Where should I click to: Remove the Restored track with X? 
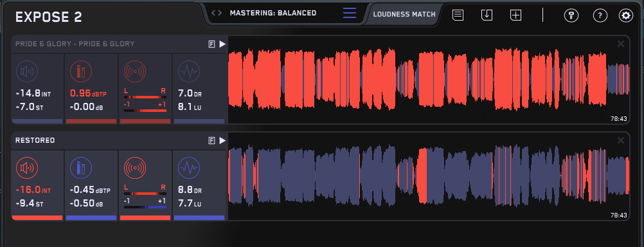coord(621,141)
